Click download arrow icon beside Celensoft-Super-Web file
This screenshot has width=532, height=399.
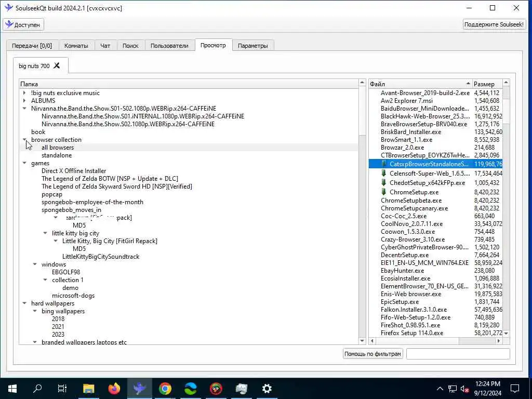tap(384, 173)
